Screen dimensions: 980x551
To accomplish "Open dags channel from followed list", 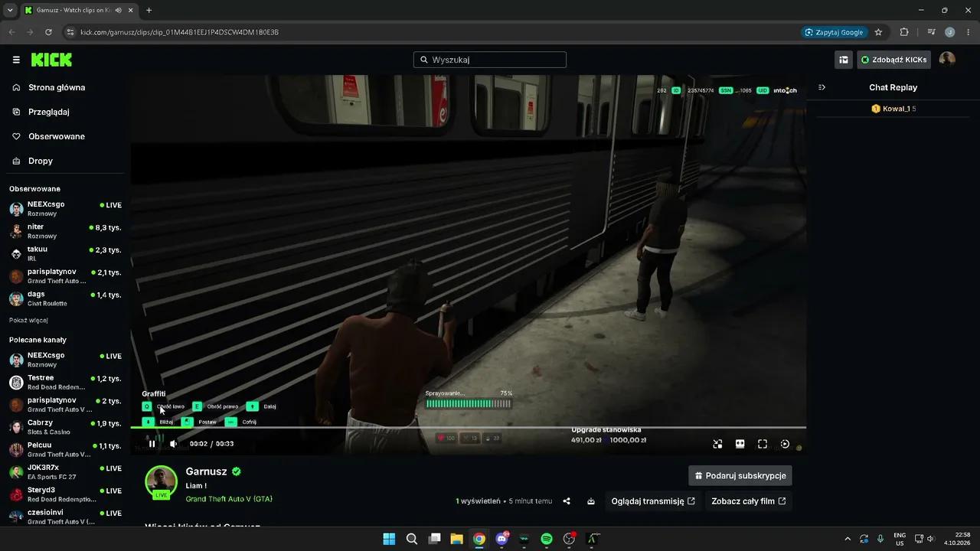I will [x=64, y=298].
